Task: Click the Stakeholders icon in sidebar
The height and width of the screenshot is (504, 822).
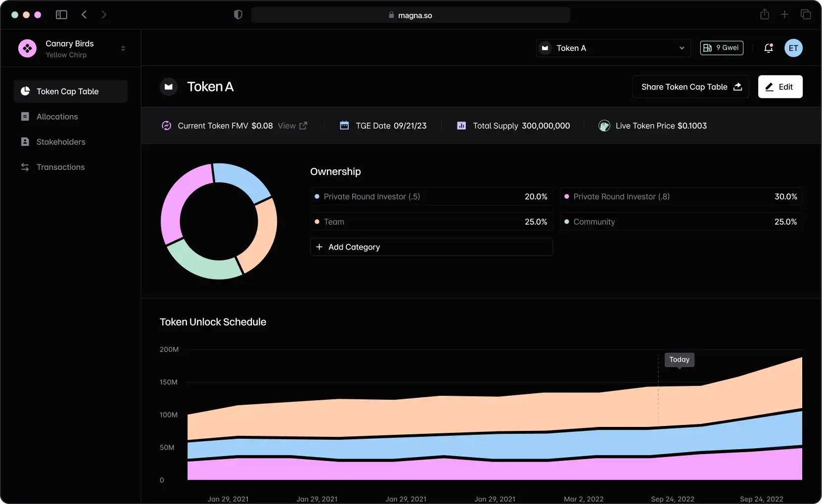Action: click(x=25, y=142)
